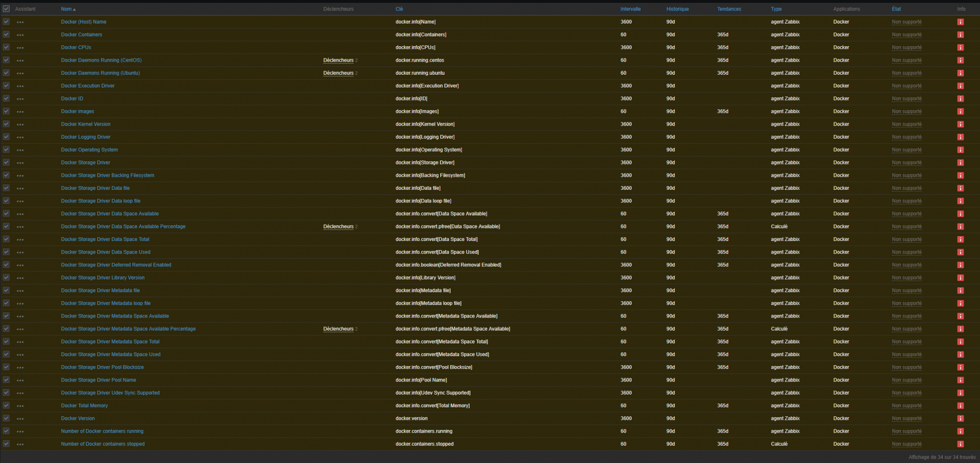The height and width of the screenshot is (463, 980).
Task: Click the info icon for Docker Storage Driver Library Version
Action: [x=960, y=278]
